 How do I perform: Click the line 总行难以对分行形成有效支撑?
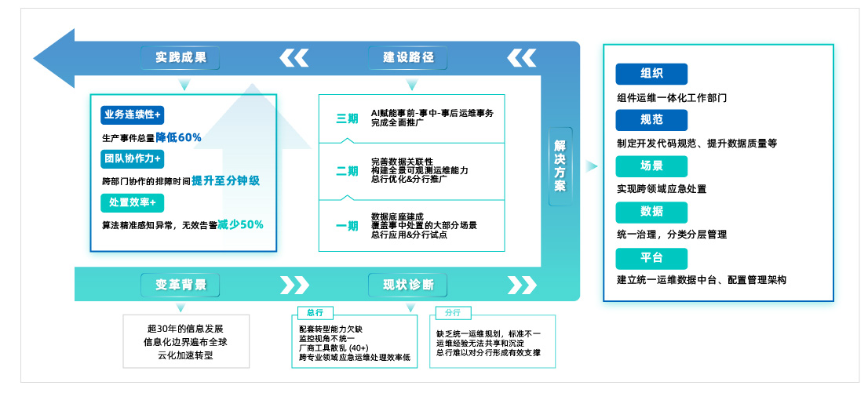click(489, 352)
